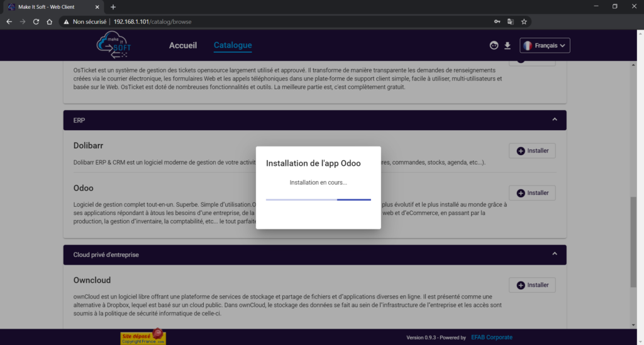The image size is (644, 345).
Task: Select the Make It Soft - Web Client tab
Action: click(x=53, y=7)
